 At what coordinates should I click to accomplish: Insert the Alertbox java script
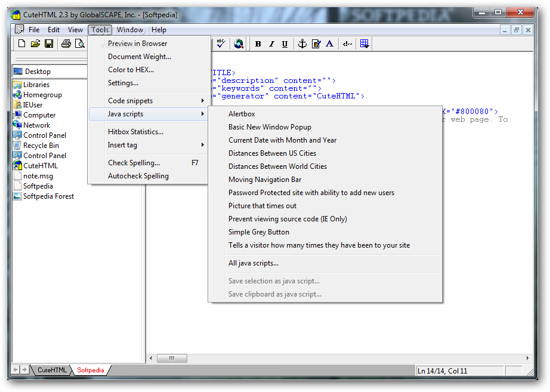tap(325, 114)
